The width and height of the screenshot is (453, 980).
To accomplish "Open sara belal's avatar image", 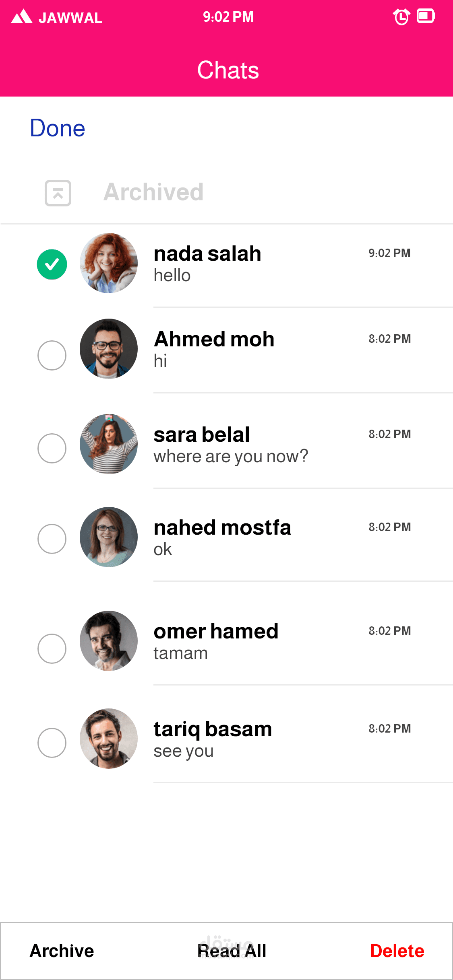I will pos(109,444).
